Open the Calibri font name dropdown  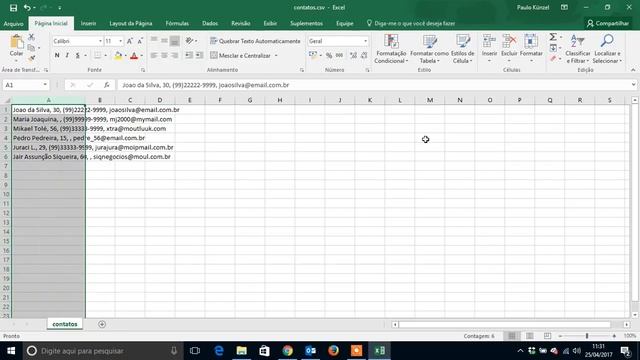100,41
